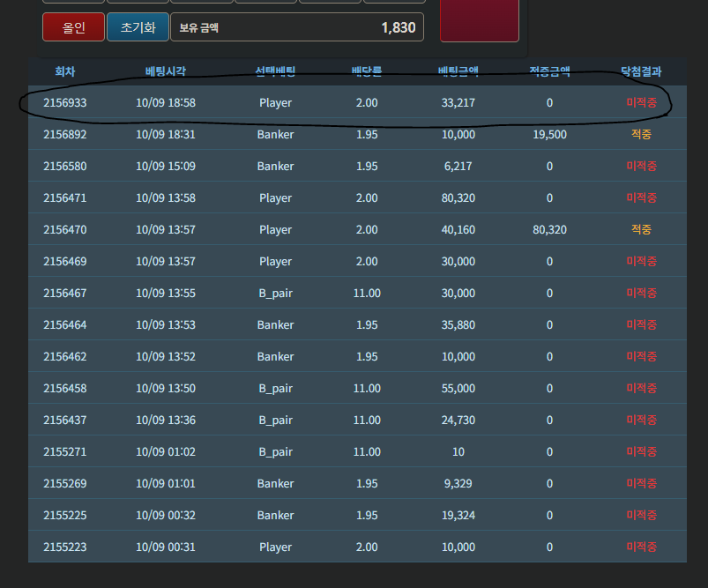Click the dark red panel beside the balance
Viewport: 708px width, 588px height.
click(480, 21)
